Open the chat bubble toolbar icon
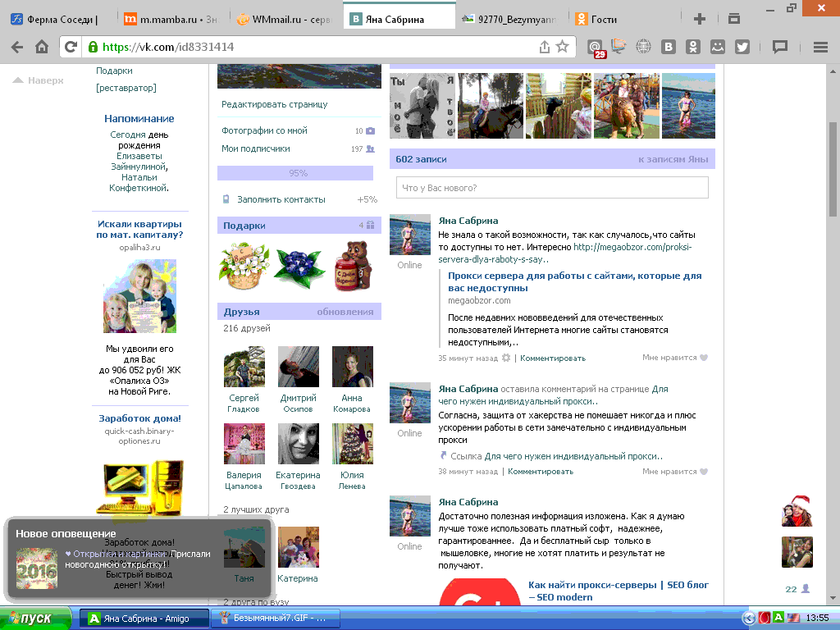 (779, 47)
